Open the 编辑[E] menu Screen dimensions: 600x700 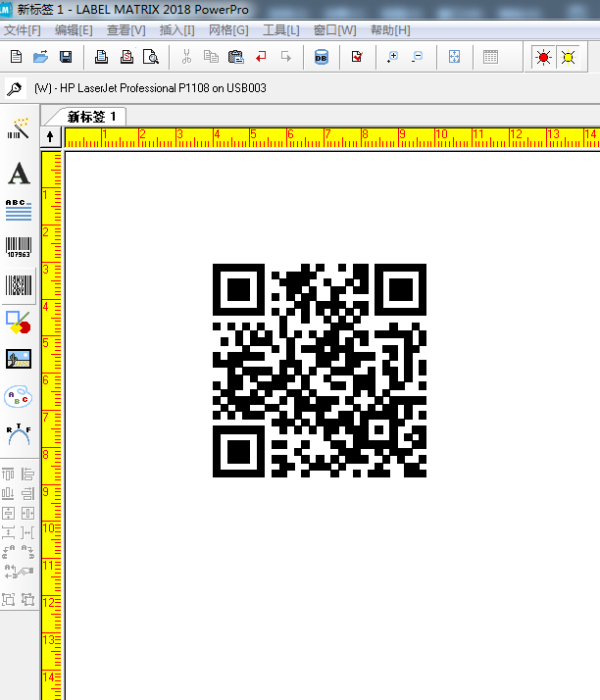click(74, 30)
